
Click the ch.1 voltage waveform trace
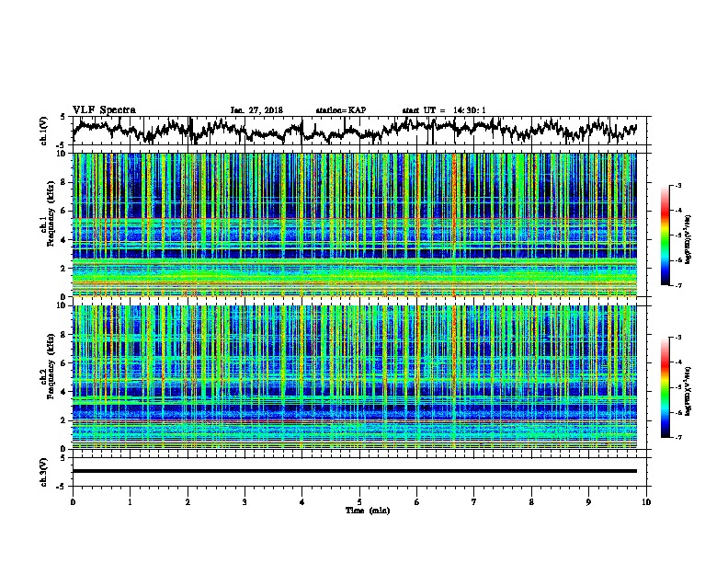(355, 131)
